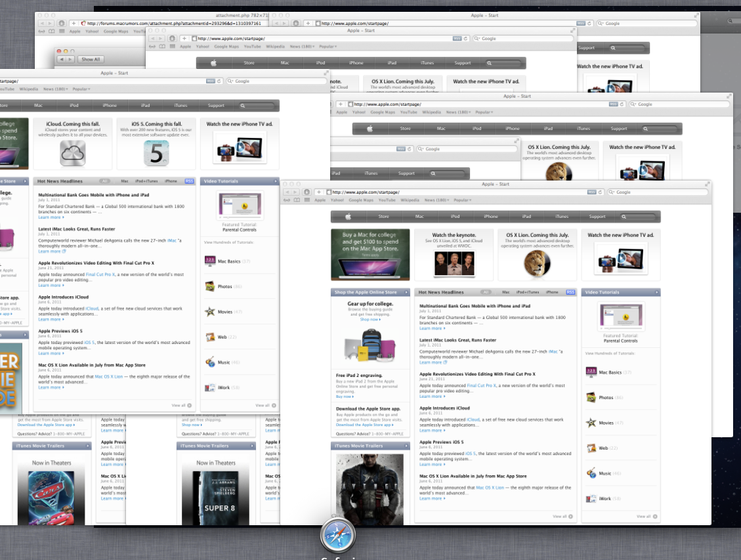Screen dimensions: 741x560
Task: Open Wikipedia bookmark in front window
Action: [x=410, y=200]
